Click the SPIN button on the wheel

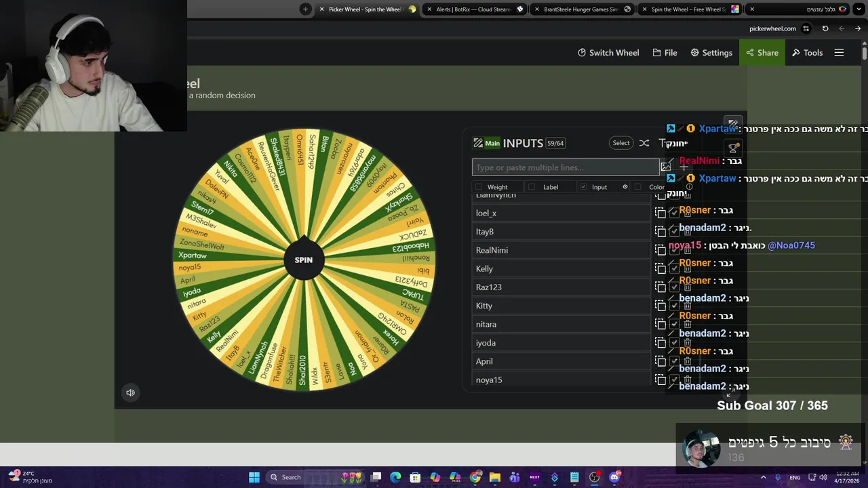(304, 260)
